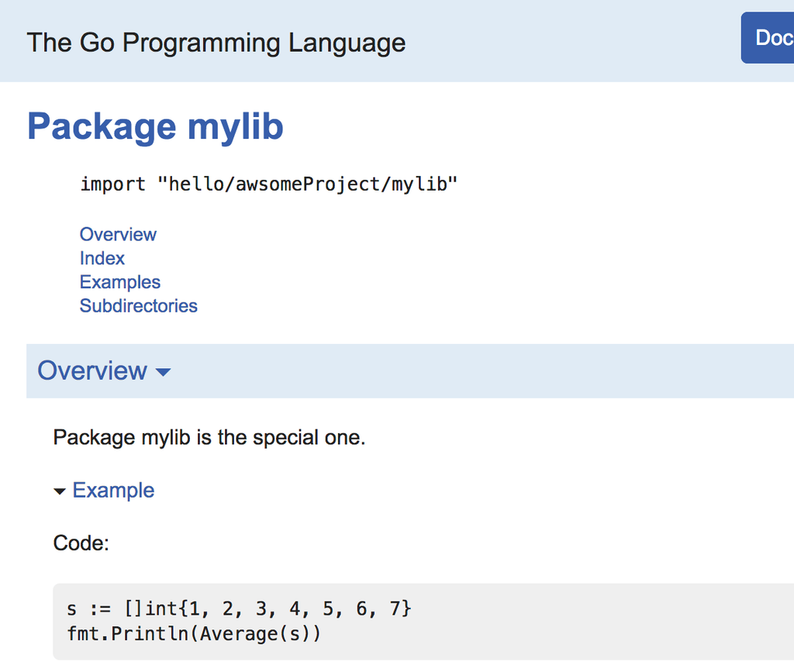This screenshot has width=794, height=672.
Task: Go to the Index section link
Action: coord(102,258)
